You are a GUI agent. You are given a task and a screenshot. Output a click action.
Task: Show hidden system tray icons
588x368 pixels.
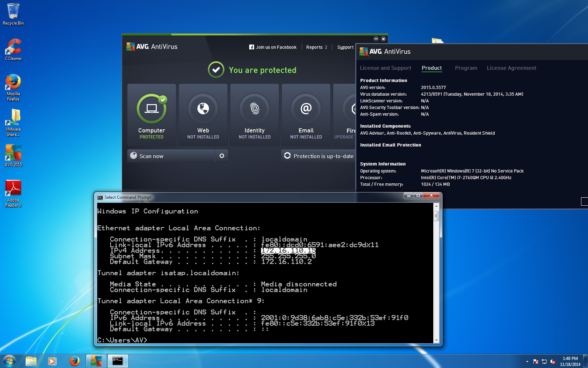(527, 361)
